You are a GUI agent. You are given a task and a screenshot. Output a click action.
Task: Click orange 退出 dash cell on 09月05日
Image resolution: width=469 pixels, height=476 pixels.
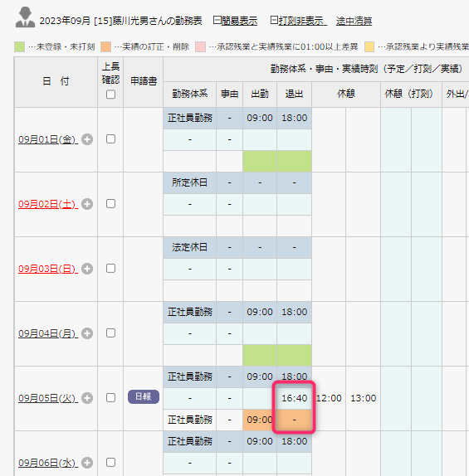(x=294, y=420)
